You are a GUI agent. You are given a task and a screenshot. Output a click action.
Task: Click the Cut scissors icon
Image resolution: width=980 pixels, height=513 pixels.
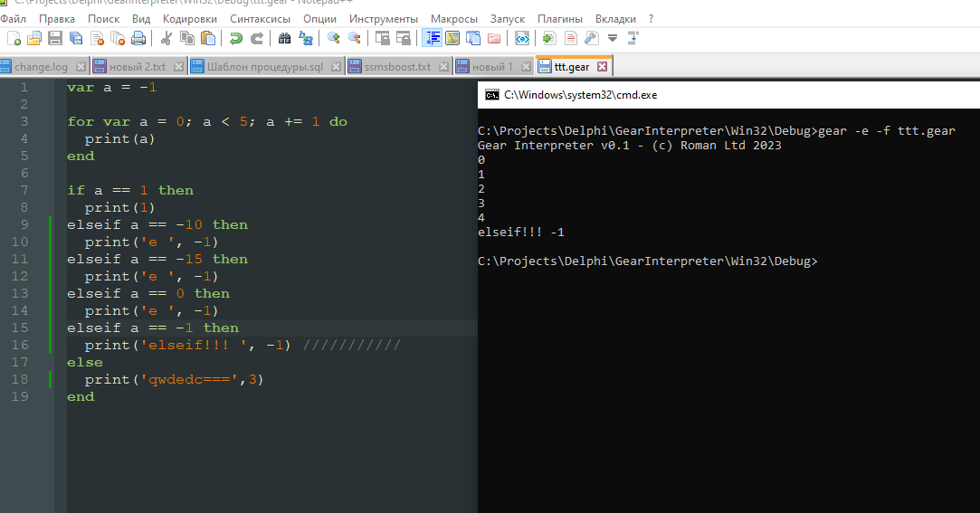point(167,38)
